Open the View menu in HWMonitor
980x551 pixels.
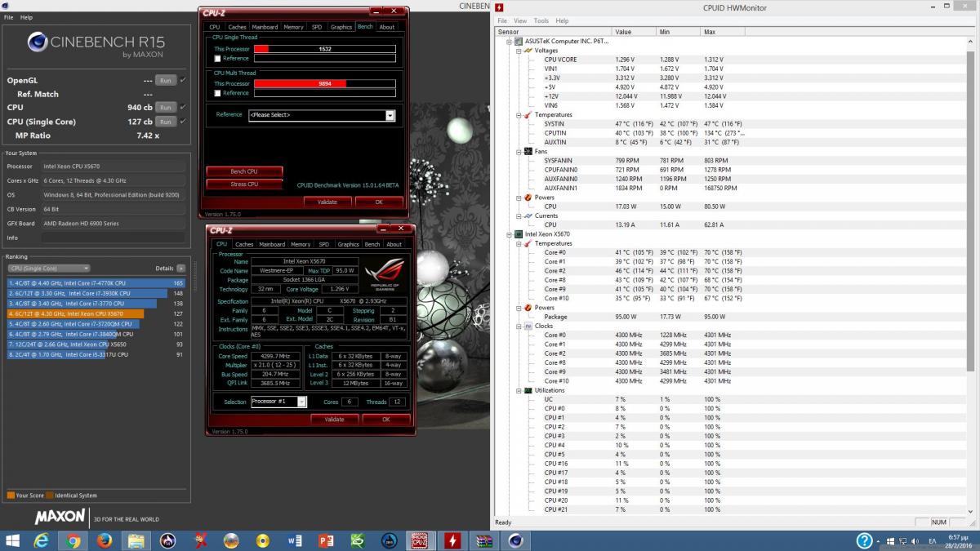point(521,20)
